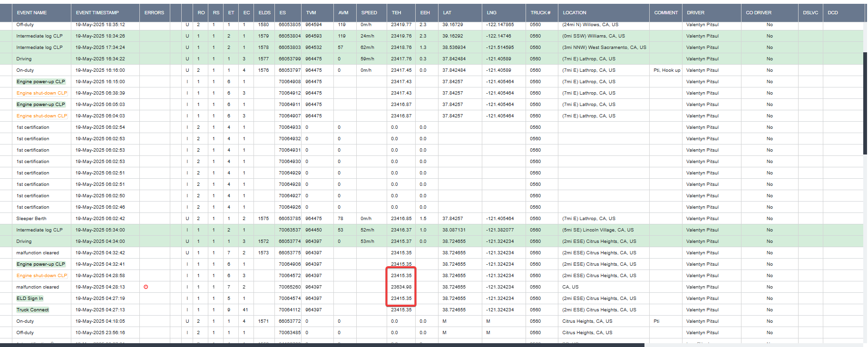Click the ET column header
Image resolution: width=868 pixels, height=347 pixels.
pyautogui.click(x=231, y=13)
